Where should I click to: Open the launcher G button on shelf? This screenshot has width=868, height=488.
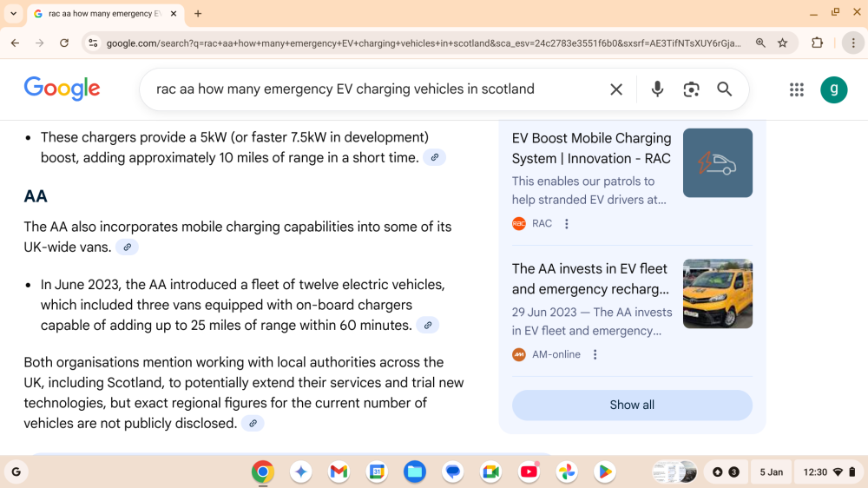pyautogui.click(x=16, y=472)
